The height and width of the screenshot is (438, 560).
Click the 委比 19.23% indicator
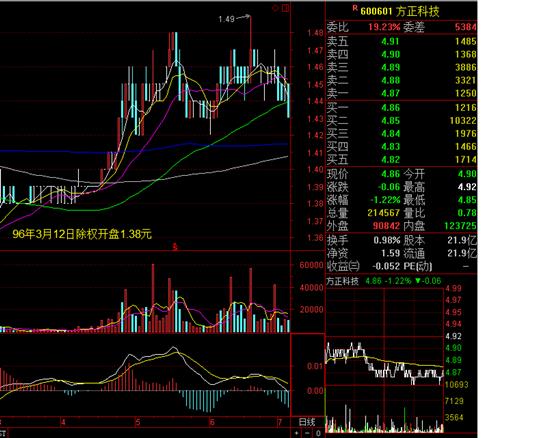[x=364, y=27]
